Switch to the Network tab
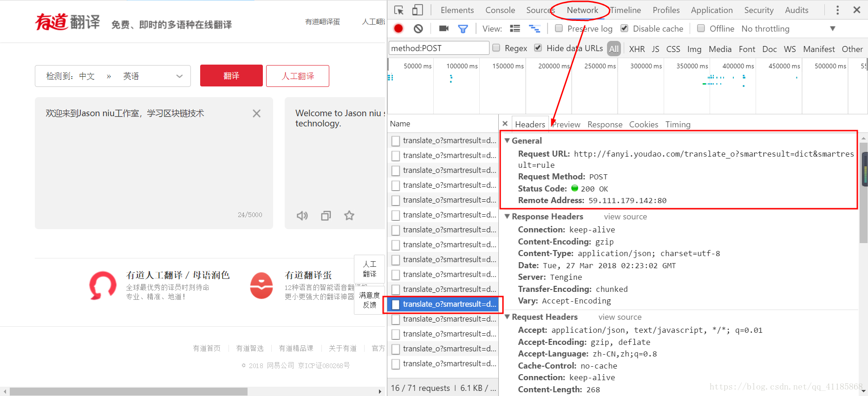 point(582,10)
